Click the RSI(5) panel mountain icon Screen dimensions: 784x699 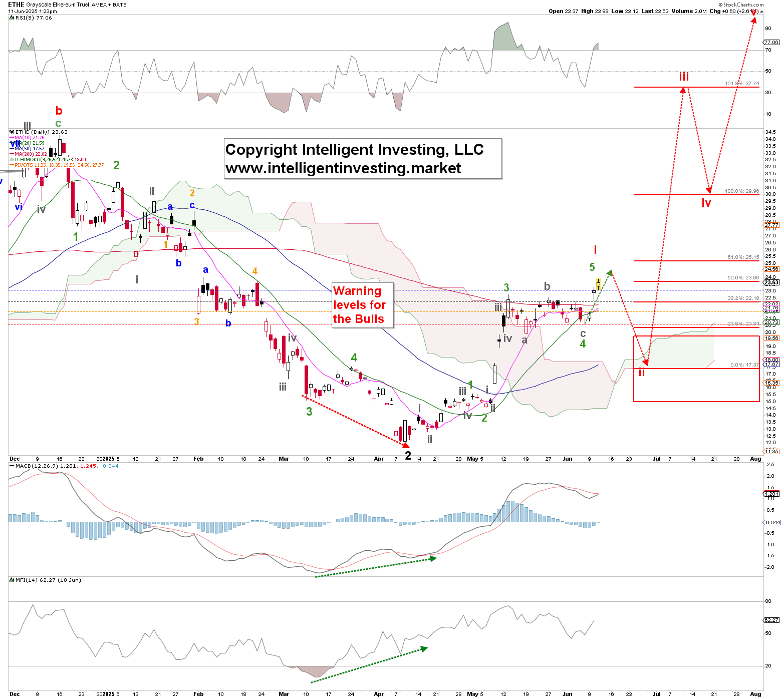[12, 18]
